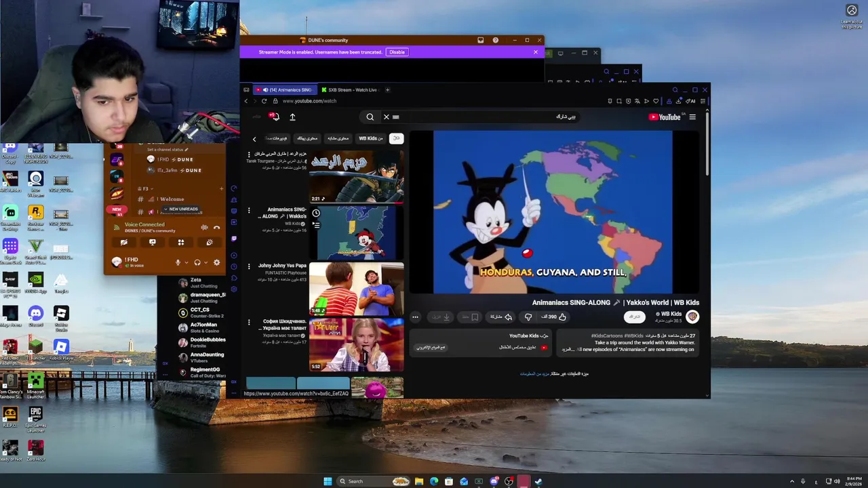Add a channel with the plus icon
868x488 pixels.
pos(221,188)
